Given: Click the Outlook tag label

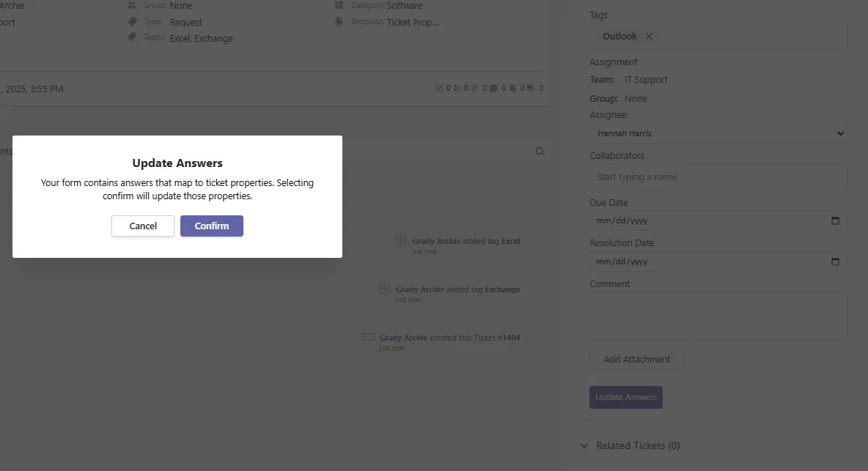Looking at the screenshot, I should click(x=619, y=36).
